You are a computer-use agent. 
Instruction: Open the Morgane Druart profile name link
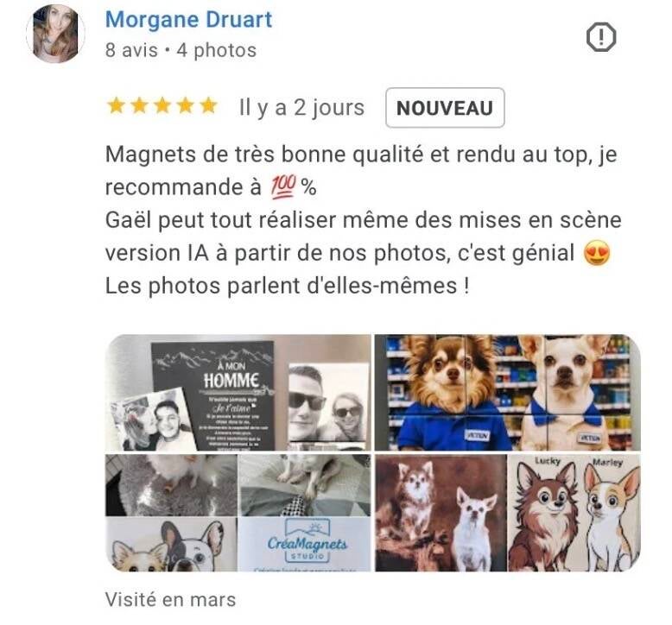[x=188, y=19]
